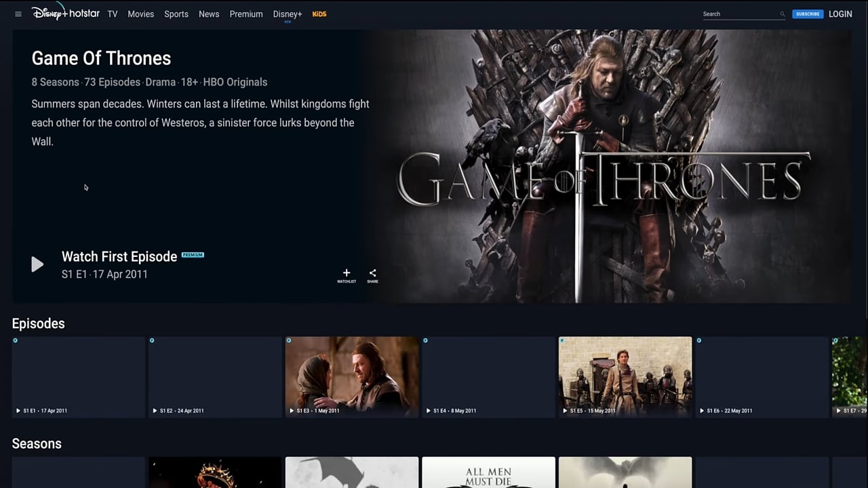868x488 pixels.
Task: Click the PREMIUM badge beside Watch First Episode
Action: (x=193, y=255)
